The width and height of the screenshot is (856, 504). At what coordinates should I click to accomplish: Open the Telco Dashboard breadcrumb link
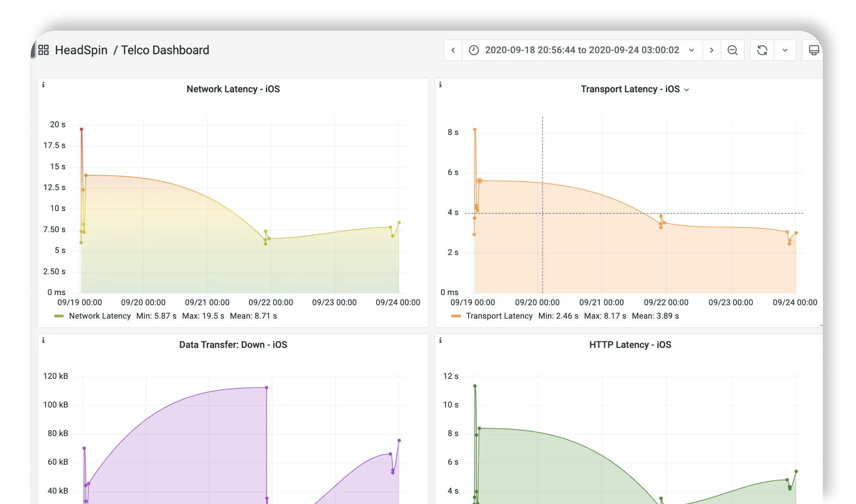click(165, 50)
